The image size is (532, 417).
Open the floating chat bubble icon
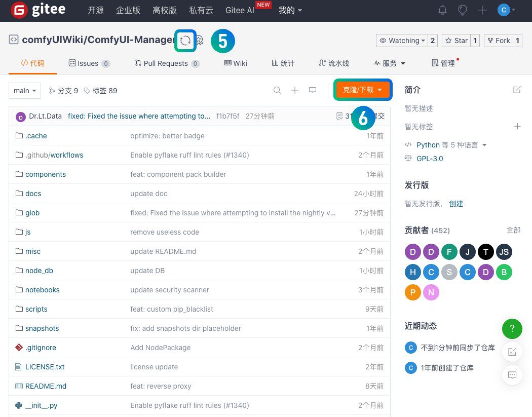coord(512,375)
